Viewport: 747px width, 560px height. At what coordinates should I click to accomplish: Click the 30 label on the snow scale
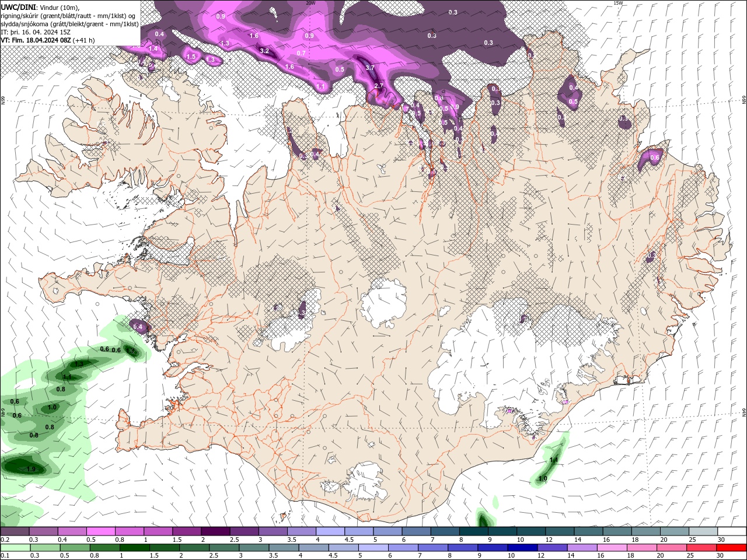[x=721, y=540]
